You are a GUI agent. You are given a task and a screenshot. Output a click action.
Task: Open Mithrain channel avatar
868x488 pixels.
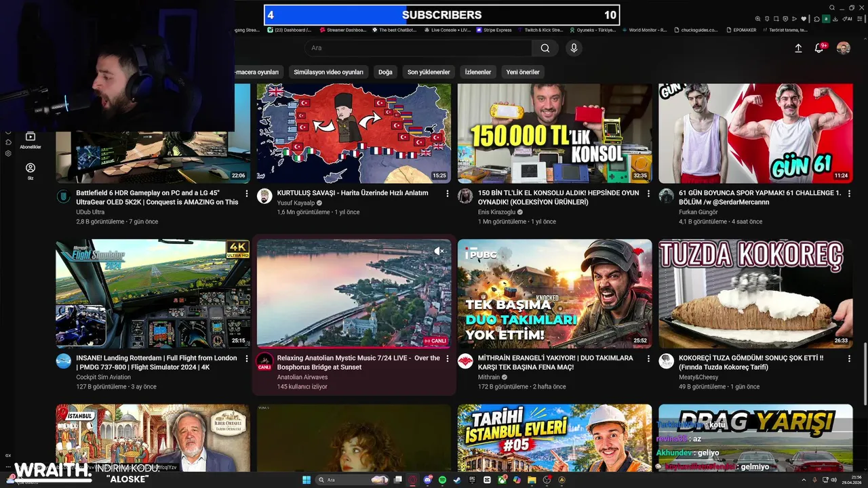465,361
